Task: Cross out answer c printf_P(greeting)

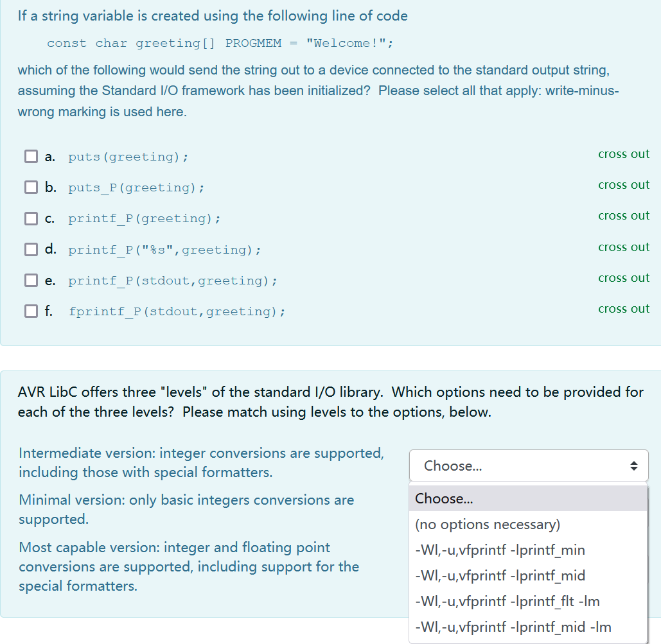Action: [624, 216]
